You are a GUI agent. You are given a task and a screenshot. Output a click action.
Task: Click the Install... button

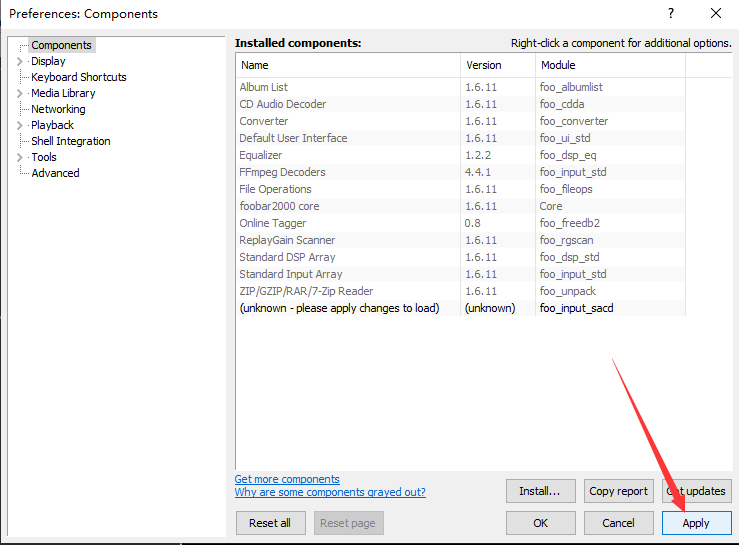click(x=540, y=491)
